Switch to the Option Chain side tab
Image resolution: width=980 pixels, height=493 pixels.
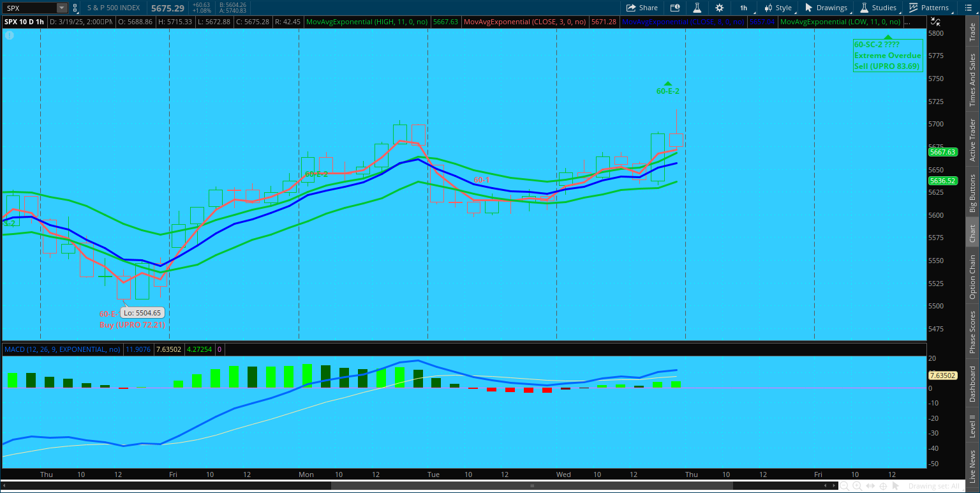(972, 277)
